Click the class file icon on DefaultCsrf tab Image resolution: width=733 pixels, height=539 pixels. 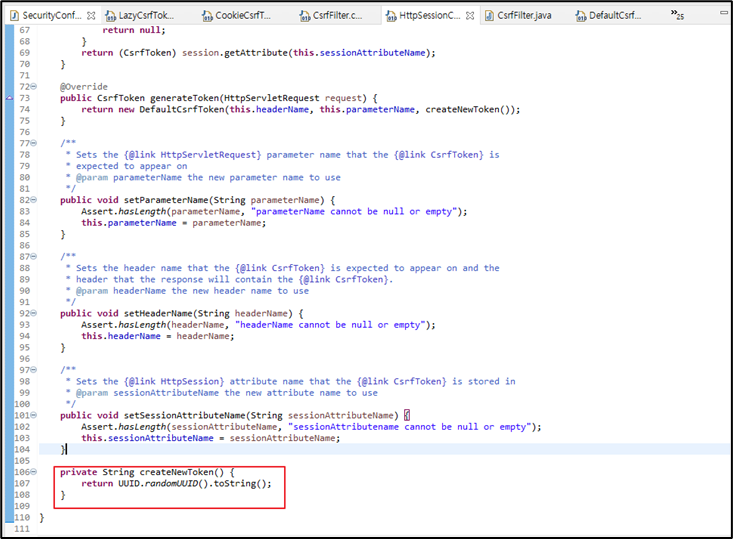pyautogui.click(x=581, y=16)
